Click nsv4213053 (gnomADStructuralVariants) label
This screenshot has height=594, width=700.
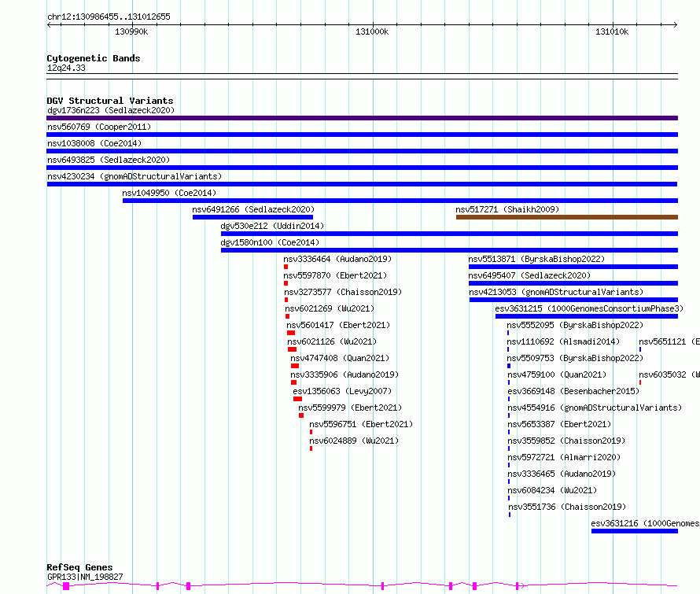coord(556,292)
